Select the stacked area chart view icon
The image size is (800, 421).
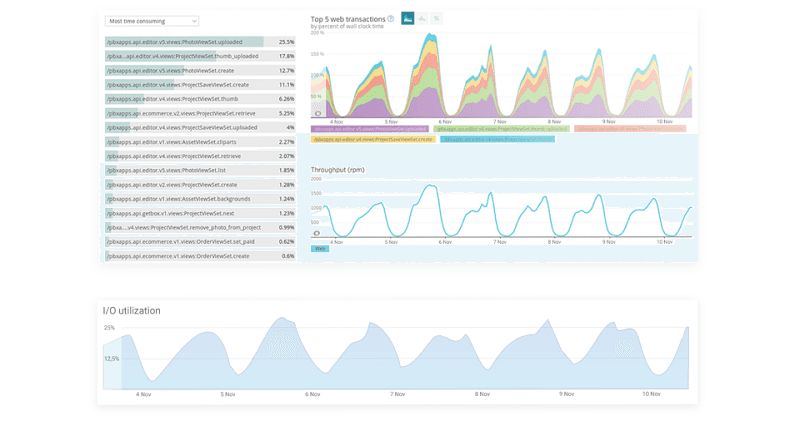408,19
